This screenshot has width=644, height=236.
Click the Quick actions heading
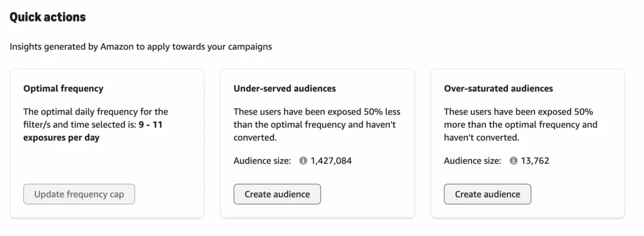pyautogui.click(x=47, y=17)
